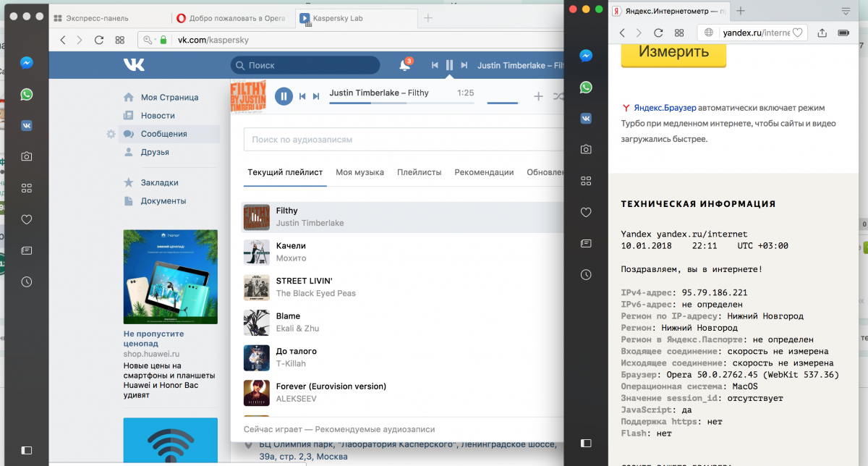Skip to previous track in VK header
The image size is (868, 466).
[435, 65]
